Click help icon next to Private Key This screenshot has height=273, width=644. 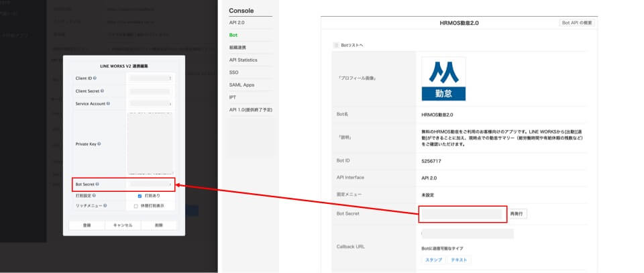[99, 144]
